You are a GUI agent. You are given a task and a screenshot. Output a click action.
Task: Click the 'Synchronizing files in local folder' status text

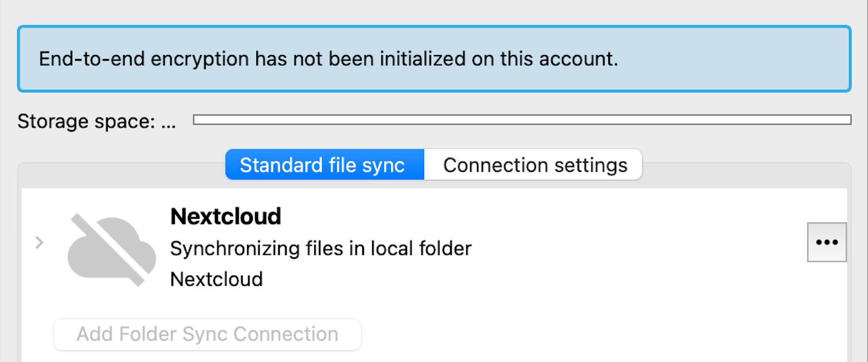click(320, 249)
